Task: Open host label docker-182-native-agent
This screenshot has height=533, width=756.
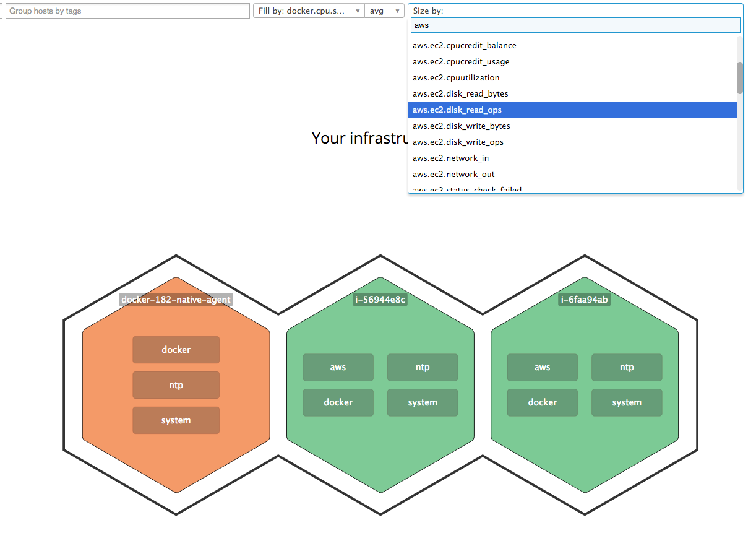Action: pos(176,300)
